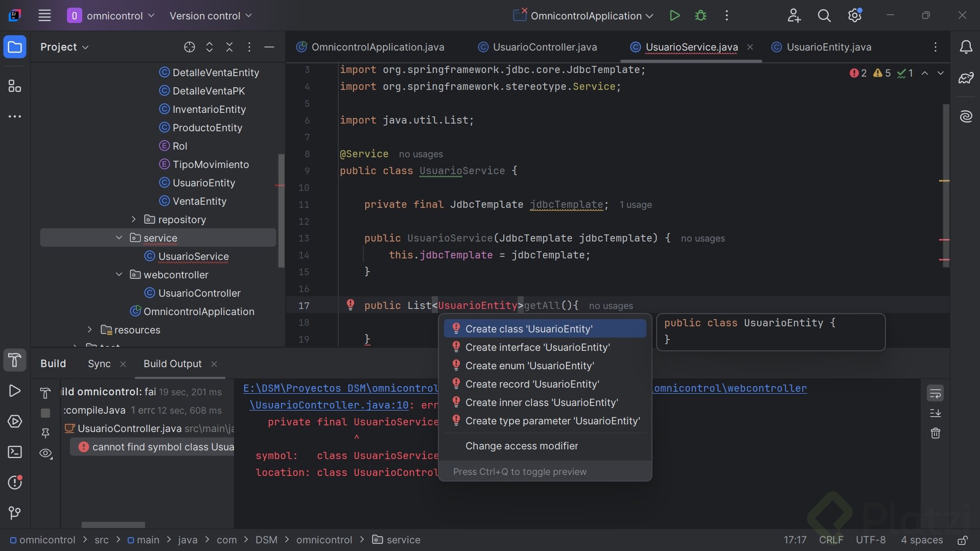Open the Terminal tool window

[x=15, y=452]
